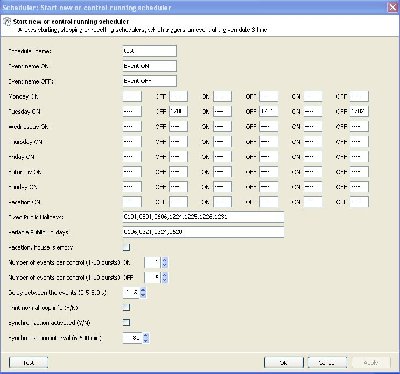Image resolution: width=400 pixels, height=374 pixels.
Task: Click the Saturday second OFF time field
Action: pos(269,172)
